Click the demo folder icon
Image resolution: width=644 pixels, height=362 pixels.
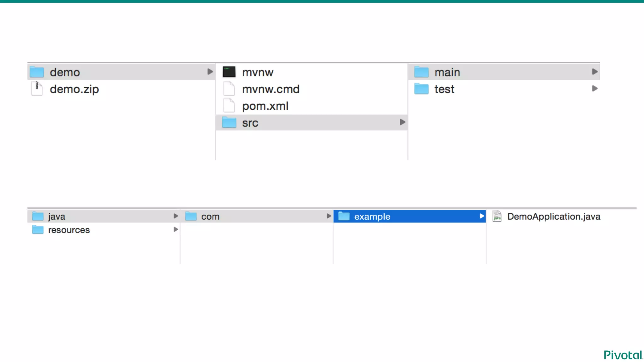(37, 72)
